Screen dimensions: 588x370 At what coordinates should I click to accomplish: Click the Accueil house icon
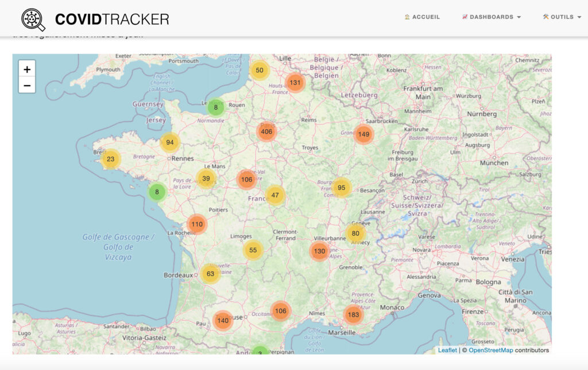coord(407,17)
